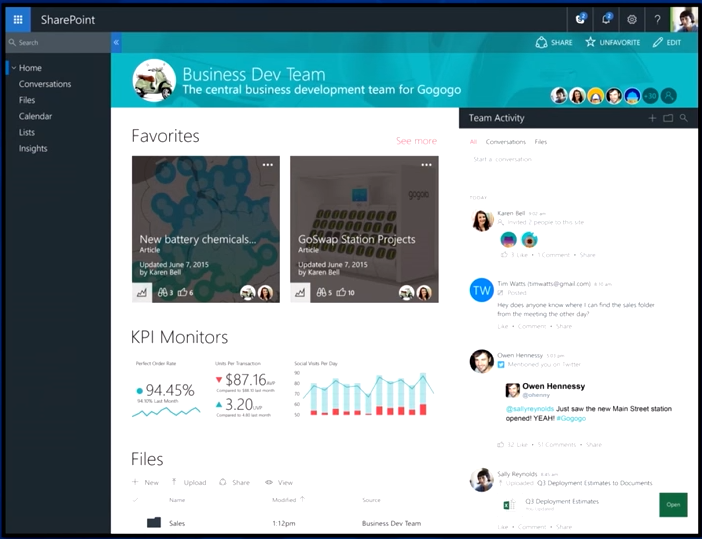Click the TW avatar of Tim Watts
702x539 pixels.
click(482, 290)
